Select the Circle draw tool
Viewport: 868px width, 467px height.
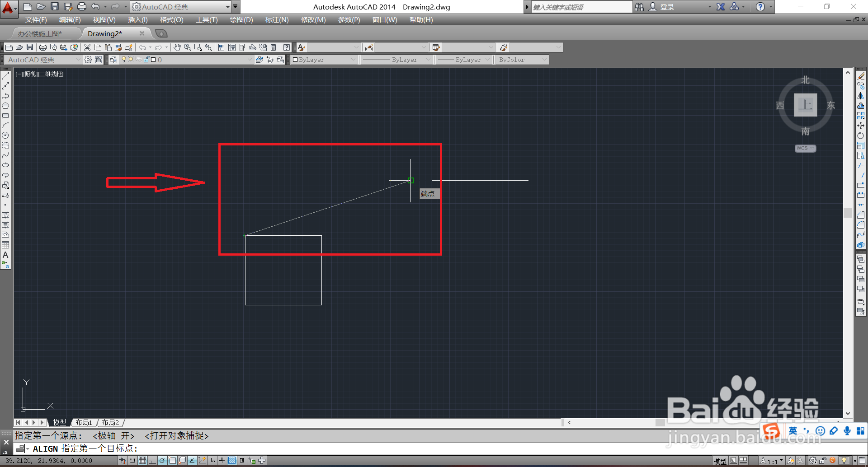5,135
